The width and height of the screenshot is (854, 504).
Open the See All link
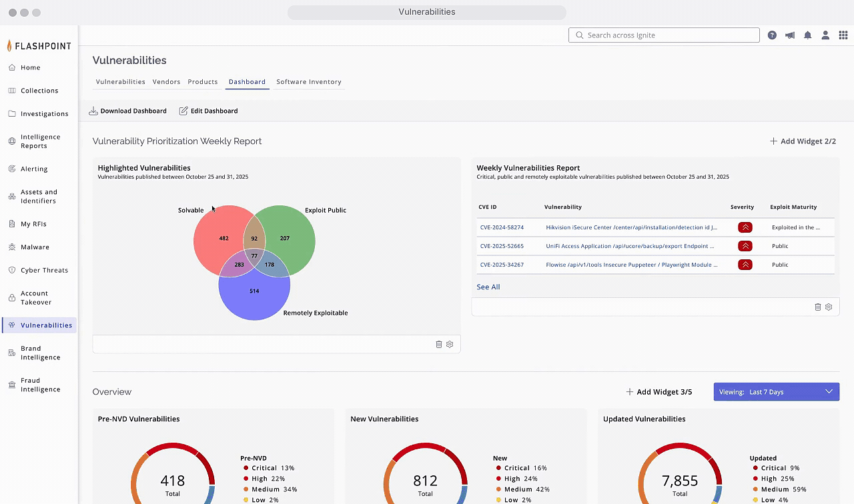tap(488, 287)
